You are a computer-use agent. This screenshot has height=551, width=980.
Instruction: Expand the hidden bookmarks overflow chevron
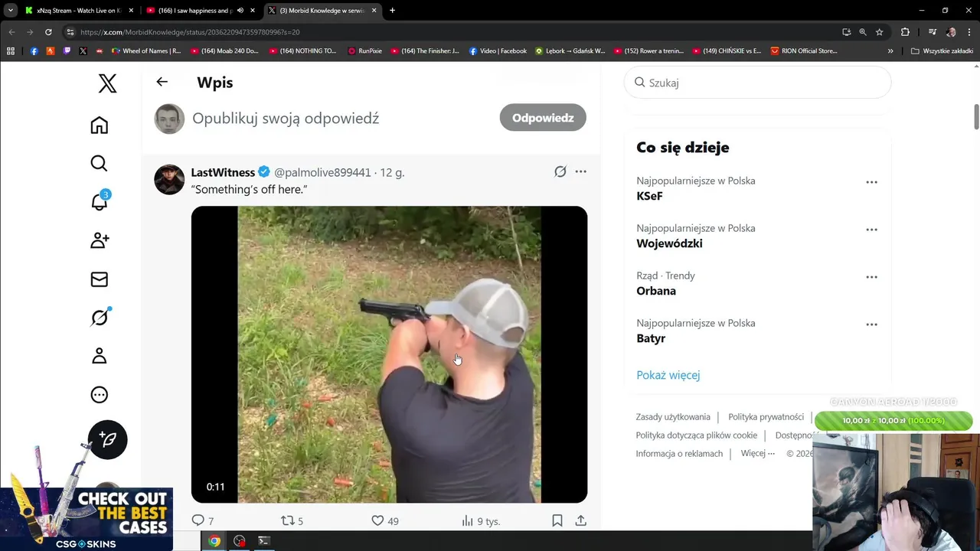pyautogui.click(x=890, y=51)
